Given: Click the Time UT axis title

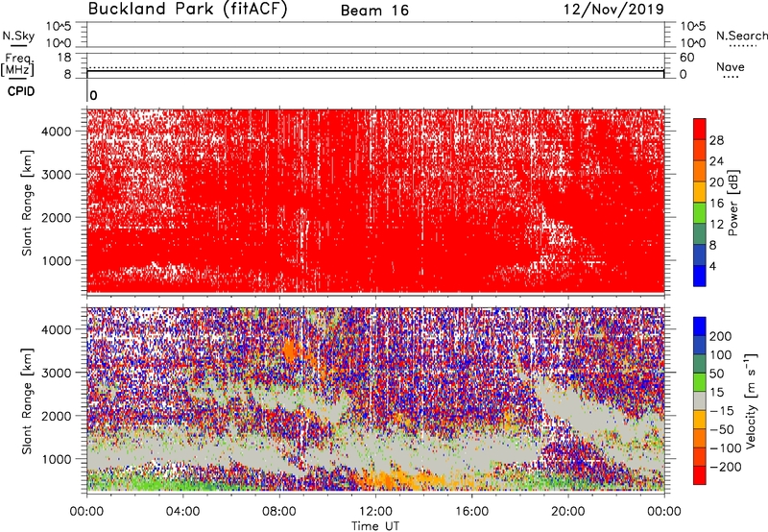Looking at the screenshot, I should pyautogui.click(x=375, y=526).
